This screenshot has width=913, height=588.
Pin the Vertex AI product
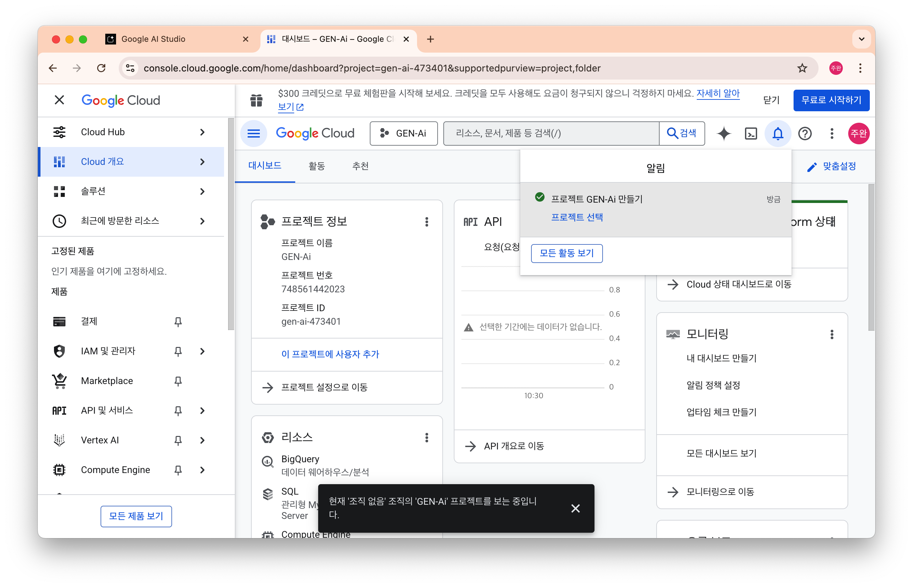click(x=178, y=440)
